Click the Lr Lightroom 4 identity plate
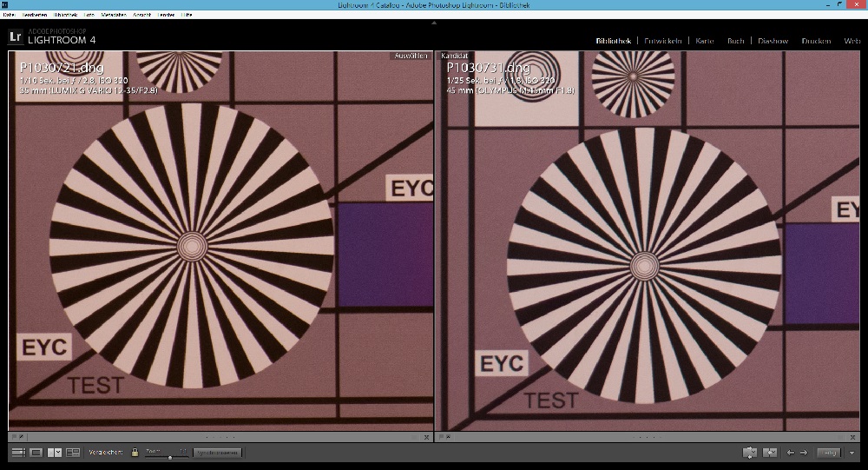Image resolution: width=868 pixels, height=470 pixels. point(52,36)
